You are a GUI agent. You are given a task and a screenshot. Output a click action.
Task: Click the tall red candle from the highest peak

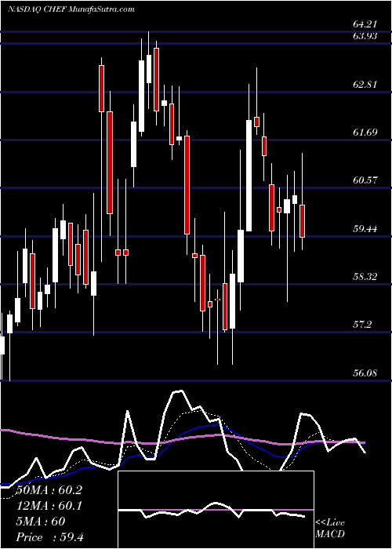156,79
